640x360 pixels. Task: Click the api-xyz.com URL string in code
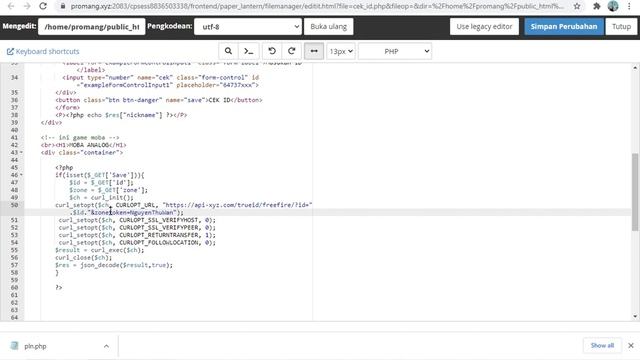click(x=237, y=205)
